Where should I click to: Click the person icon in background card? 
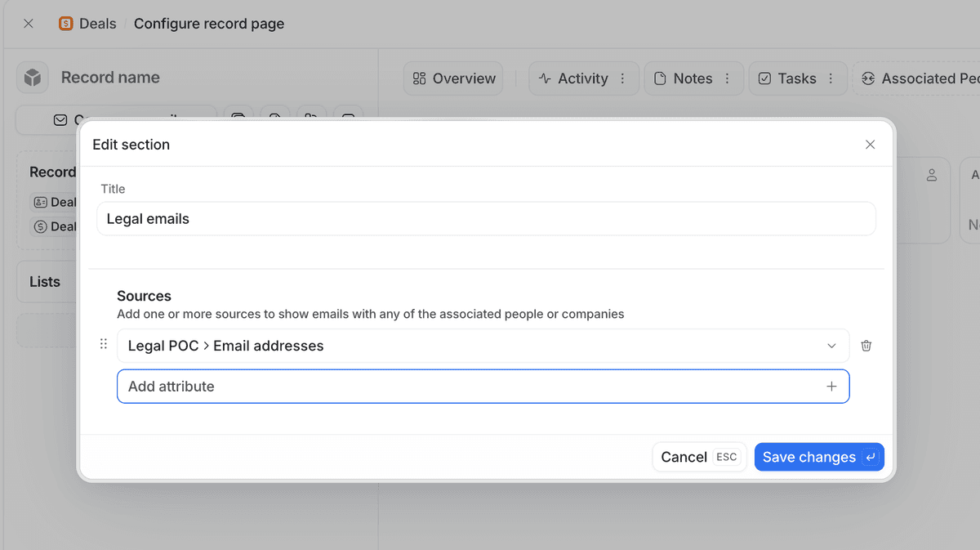[x=932, y=175]
